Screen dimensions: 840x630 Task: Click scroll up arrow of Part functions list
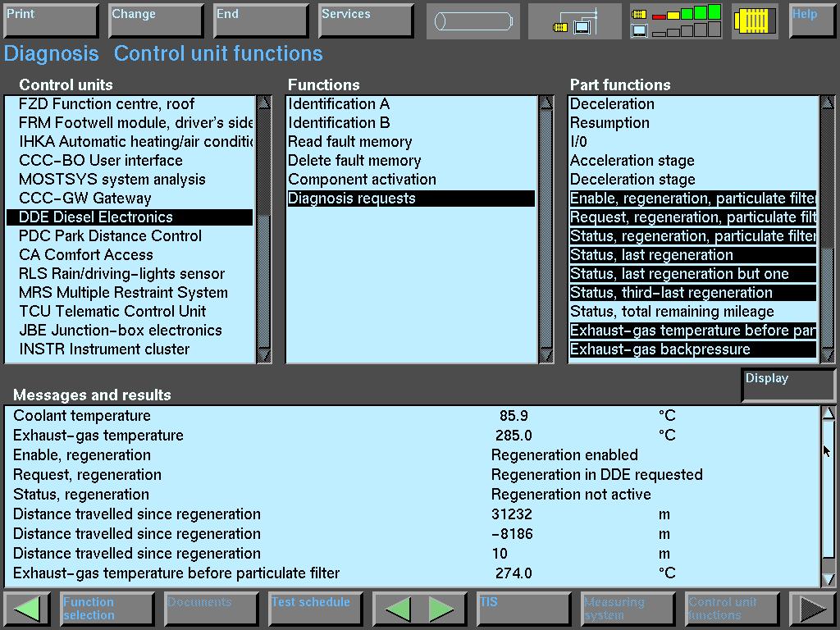click(827, 103)
